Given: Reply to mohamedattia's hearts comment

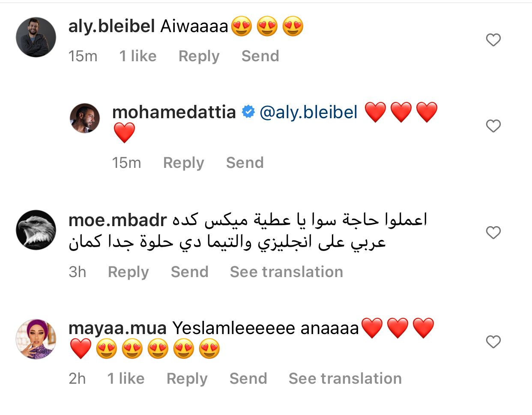Looking at the screenshot, I should (x=183, y=163).
